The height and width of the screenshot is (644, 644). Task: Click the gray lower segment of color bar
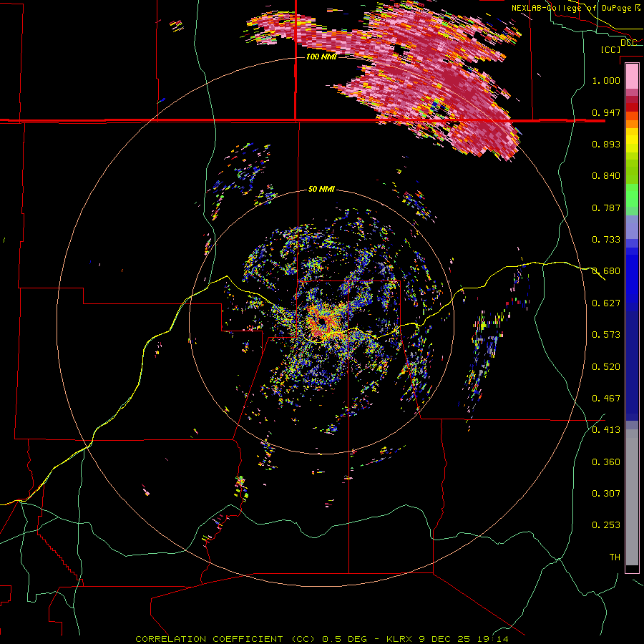point(632,497)
